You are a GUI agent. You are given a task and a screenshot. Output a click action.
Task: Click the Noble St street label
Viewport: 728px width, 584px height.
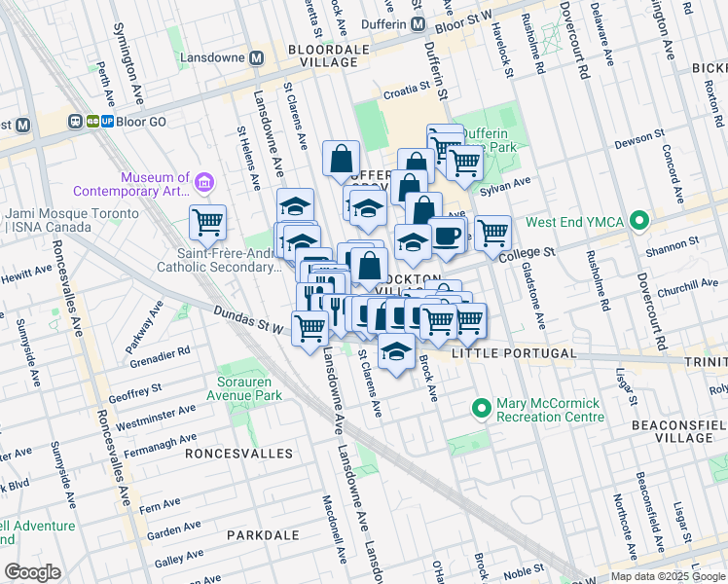(524, 572)
